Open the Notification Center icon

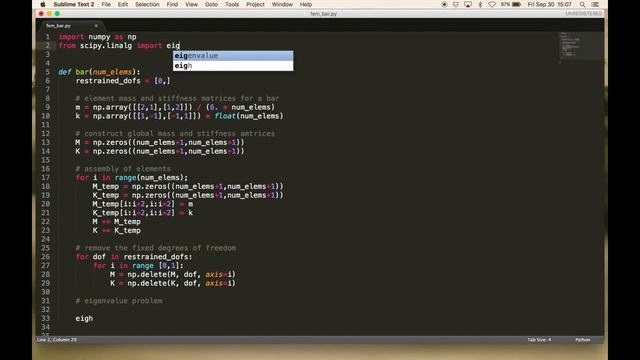click(595, 4)
